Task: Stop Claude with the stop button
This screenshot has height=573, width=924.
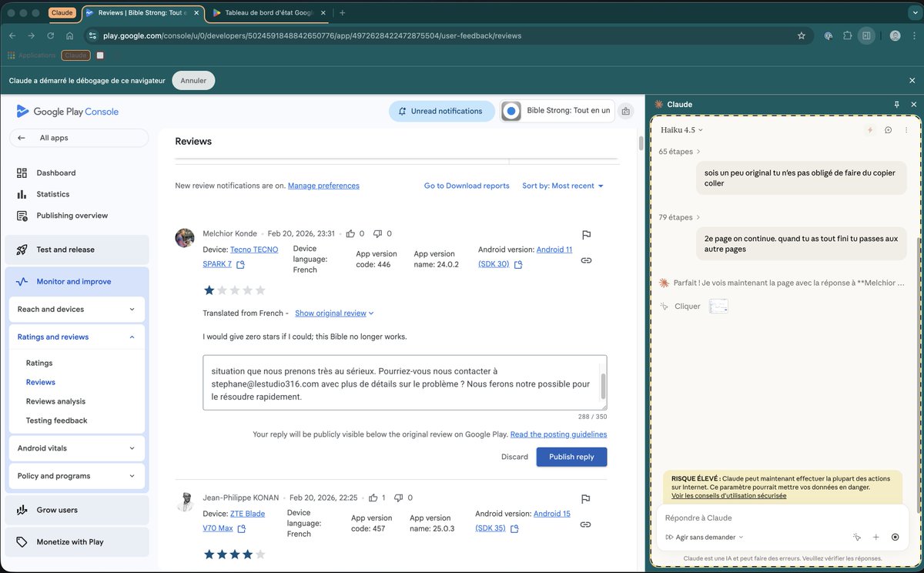Action: [895, 538]
